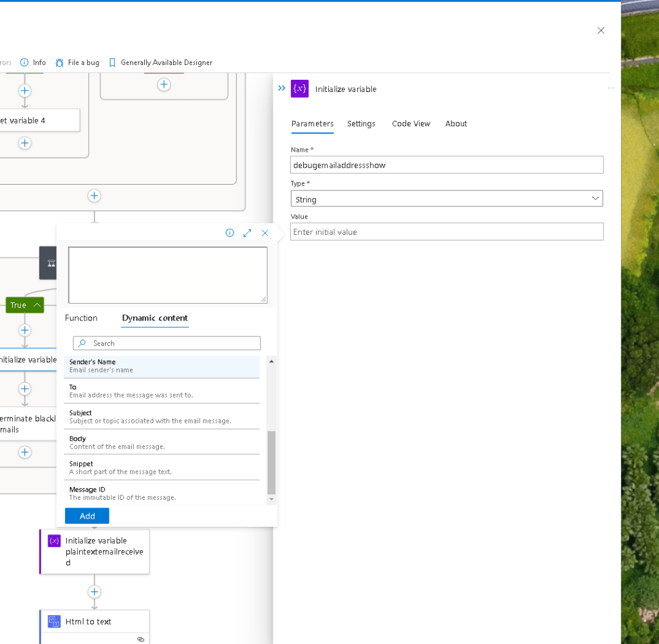659x644 pixels.
Task: Click the expression text area in popup
Action: coord(168,275)
